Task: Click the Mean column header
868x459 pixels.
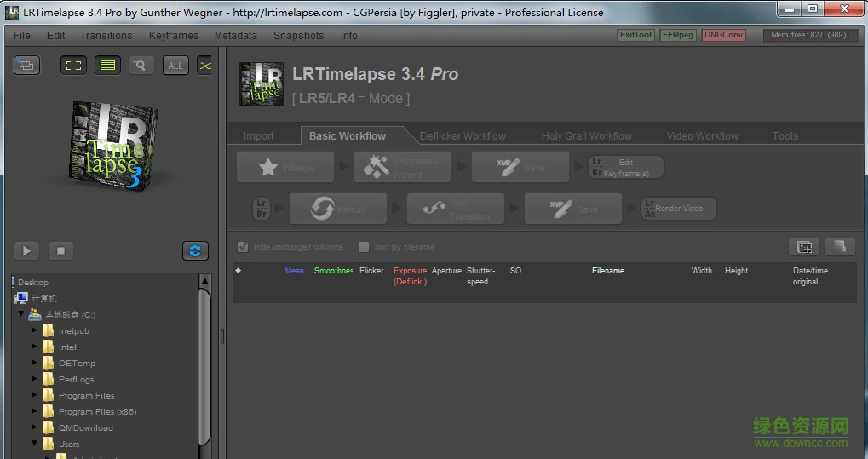Action: (x=295, y=271)
